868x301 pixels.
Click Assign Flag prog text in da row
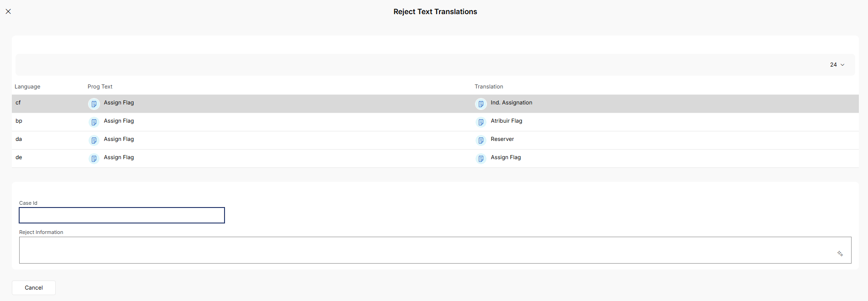point(119,139)
